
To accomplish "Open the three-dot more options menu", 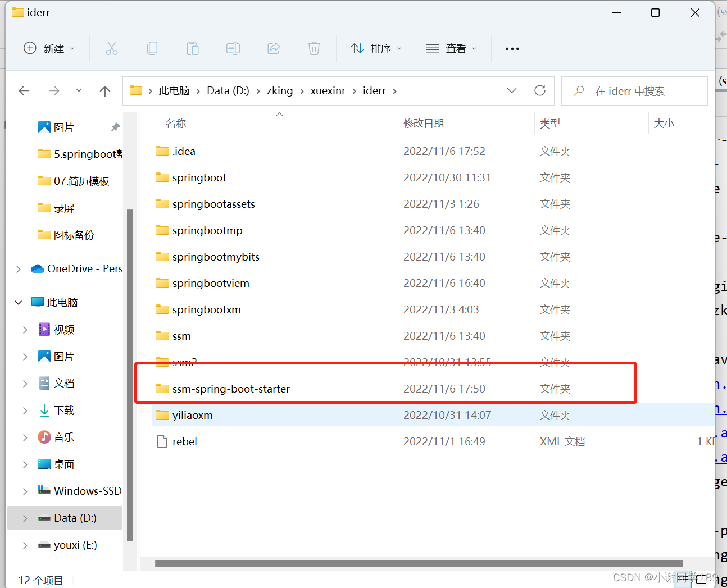I will [512, 49].
